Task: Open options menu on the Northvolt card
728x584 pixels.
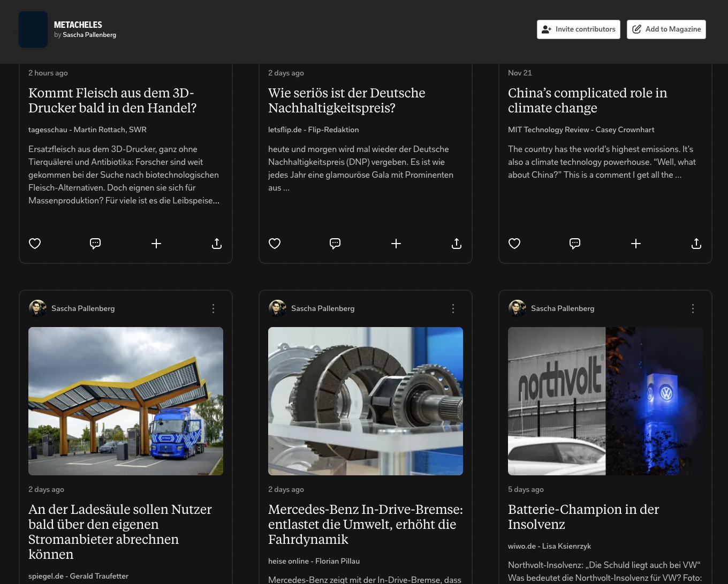Action: pos(693,308)
